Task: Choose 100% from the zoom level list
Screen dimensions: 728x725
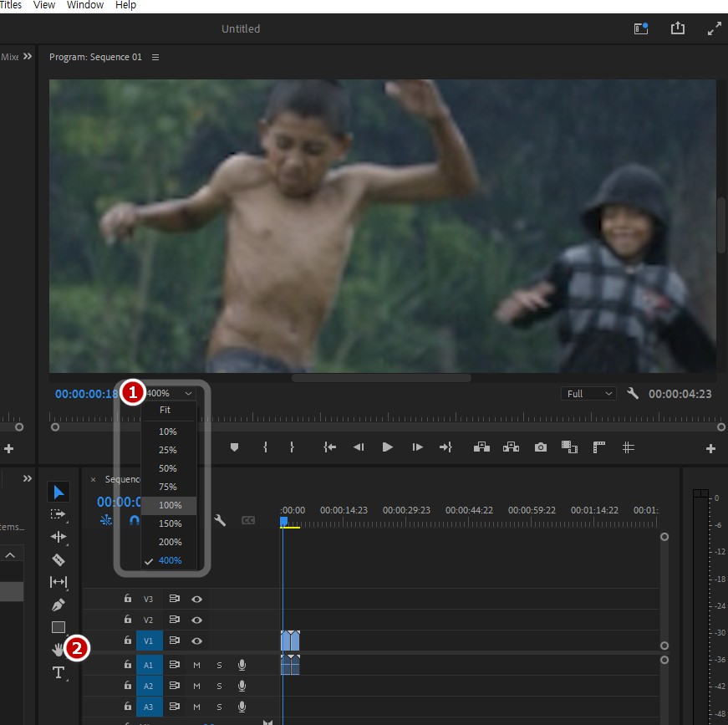Action: (x=170, y=505)
